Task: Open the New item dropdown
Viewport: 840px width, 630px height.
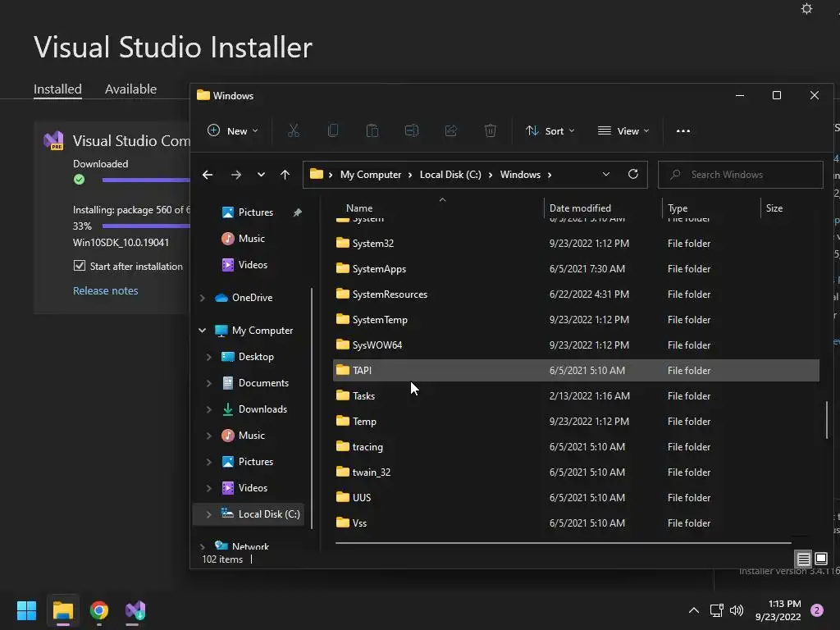Action: 232,130
